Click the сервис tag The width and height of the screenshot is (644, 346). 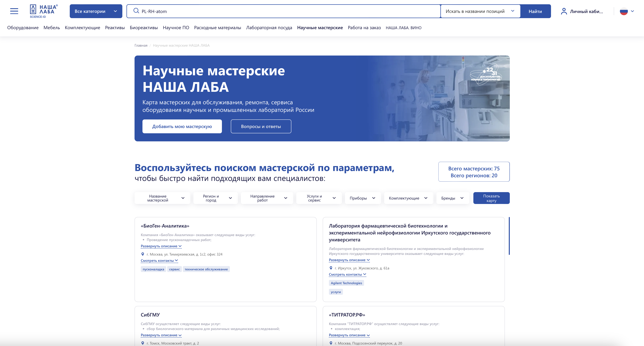coord(174,269)
